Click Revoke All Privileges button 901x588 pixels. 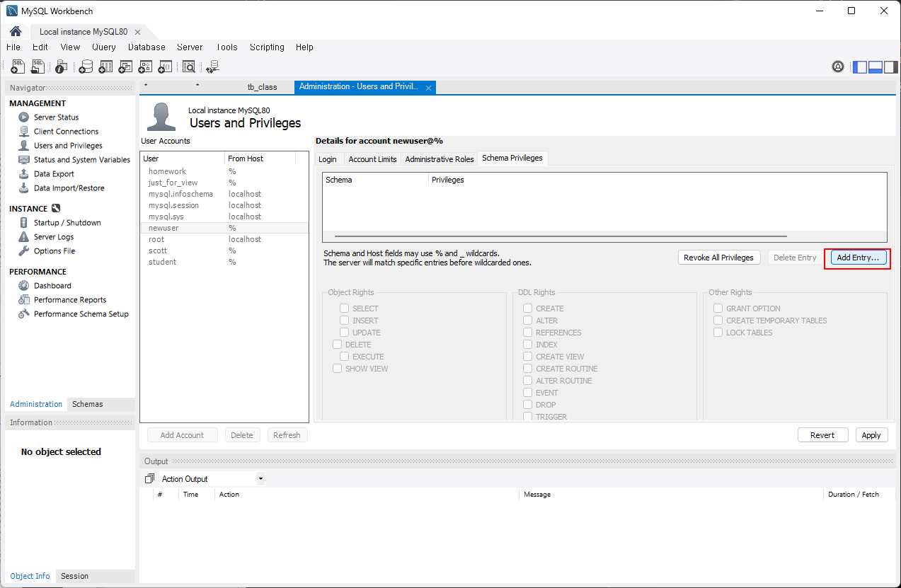point(718,258)
